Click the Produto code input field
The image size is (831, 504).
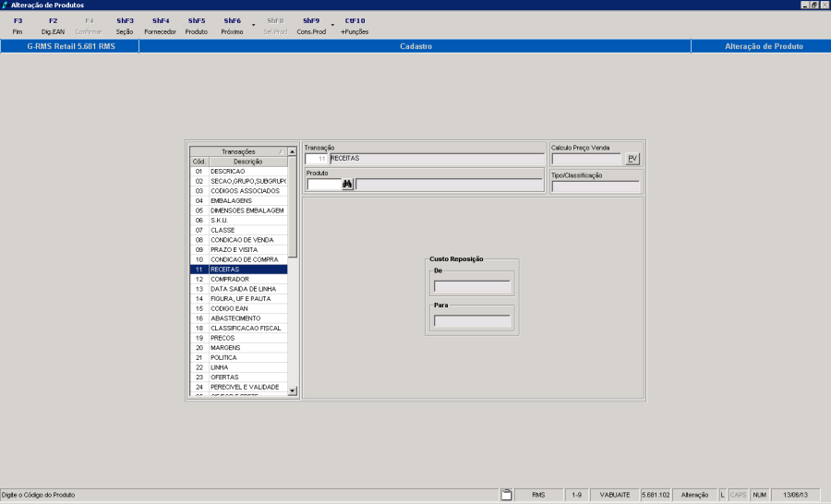[323, 185]
